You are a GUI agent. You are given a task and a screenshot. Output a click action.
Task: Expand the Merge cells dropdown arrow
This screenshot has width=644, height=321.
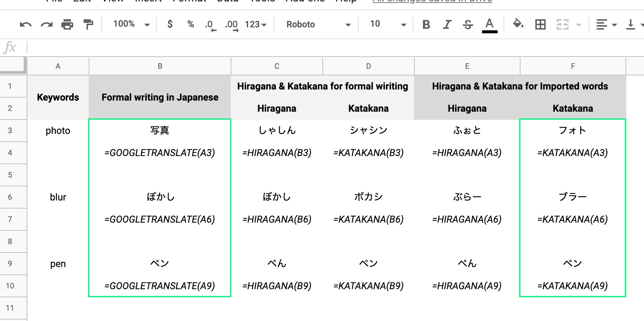pos(579,25)
